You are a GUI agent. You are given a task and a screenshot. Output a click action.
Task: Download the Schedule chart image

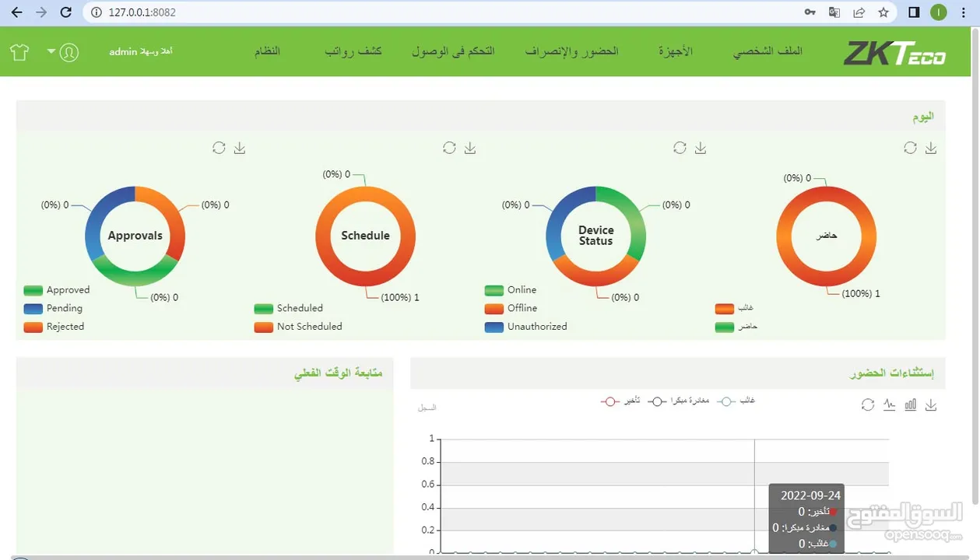pos(470,148)
